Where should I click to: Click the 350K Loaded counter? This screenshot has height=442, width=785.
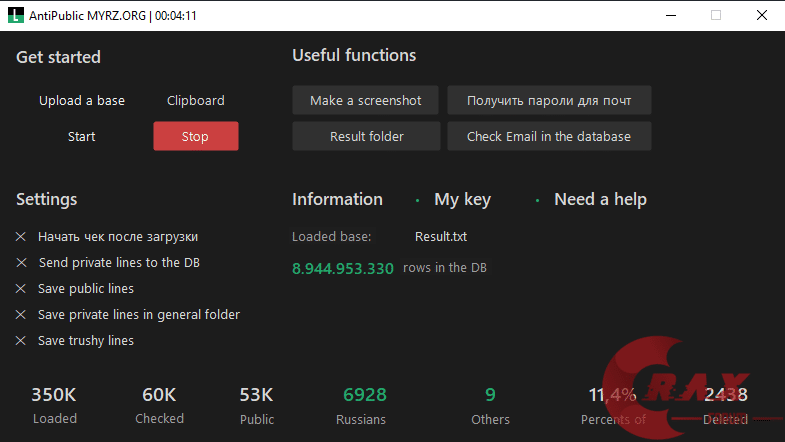coord(54,404)
